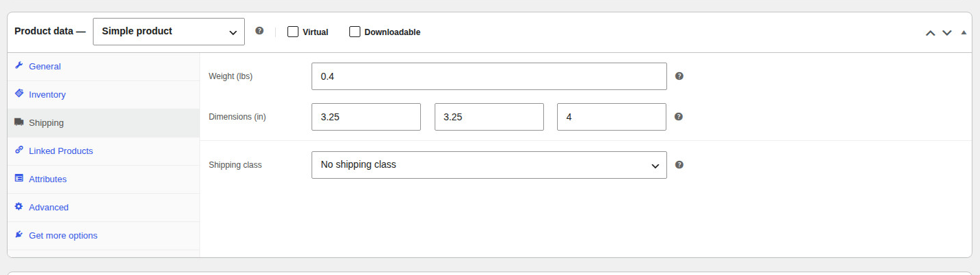This screenshot has height=275, width=980.
Task: Click the Advanced gear icon
Action: coord(19,207)
